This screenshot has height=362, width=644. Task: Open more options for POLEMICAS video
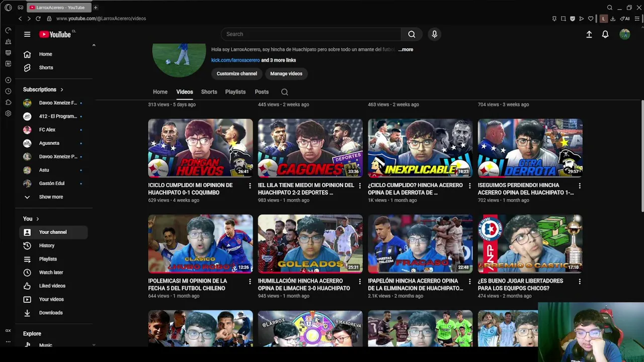[x=250, y=282]
